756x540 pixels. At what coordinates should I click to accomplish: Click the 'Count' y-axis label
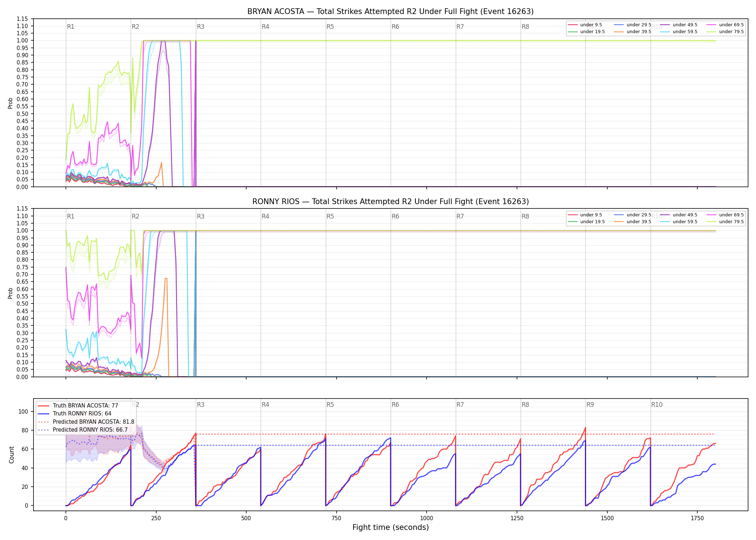point(12,455)
